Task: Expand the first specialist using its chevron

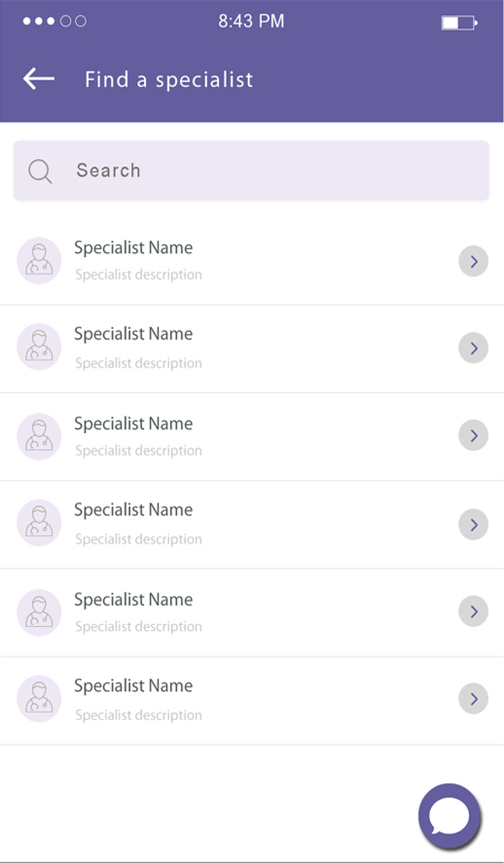Action: (473, 262)
